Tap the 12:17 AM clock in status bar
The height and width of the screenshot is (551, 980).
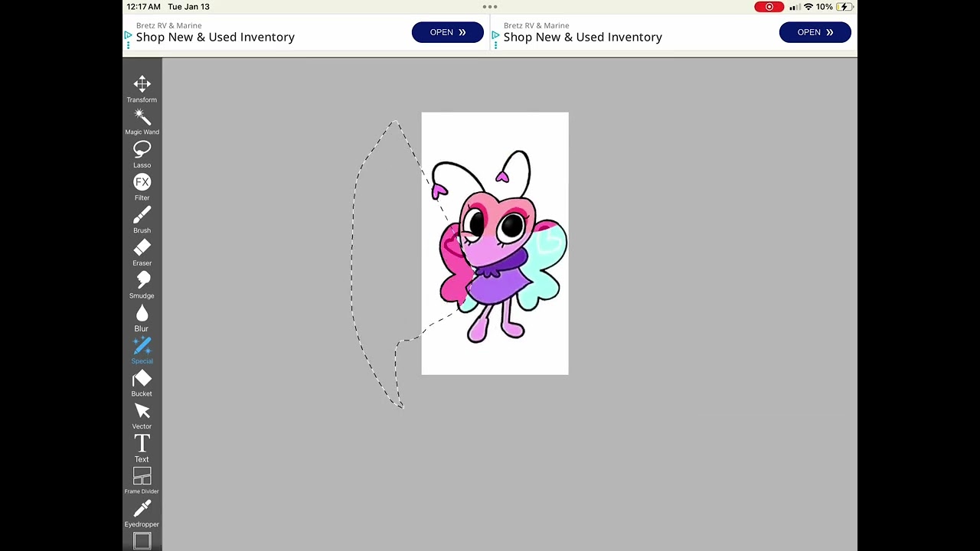coord(143,7)
